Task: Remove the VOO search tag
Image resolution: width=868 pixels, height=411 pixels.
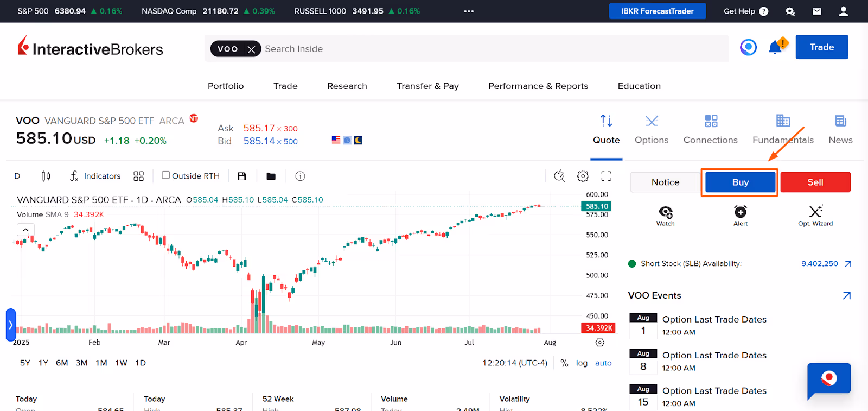Action: (251, 49)
